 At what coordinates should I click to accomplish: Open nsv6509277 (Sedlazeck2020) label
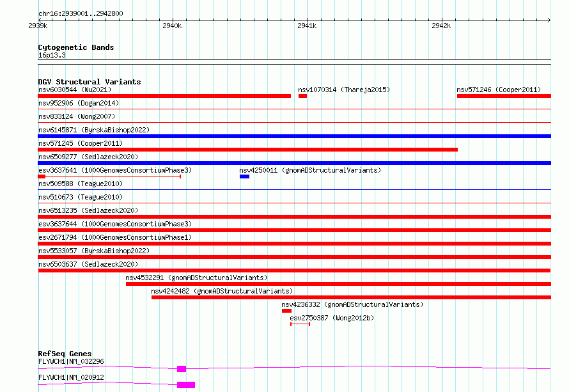88,157
